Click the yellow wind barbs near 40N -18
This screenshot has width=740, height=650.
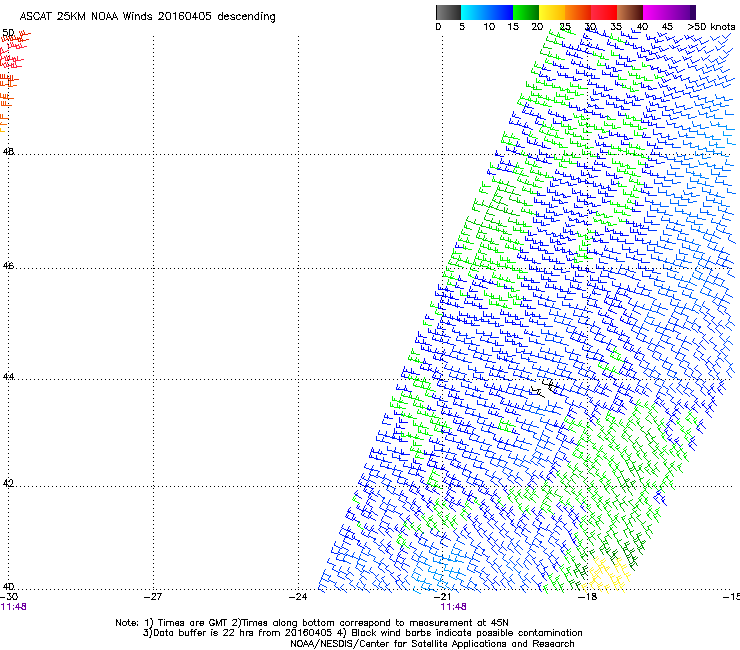(x=607, y=575)
